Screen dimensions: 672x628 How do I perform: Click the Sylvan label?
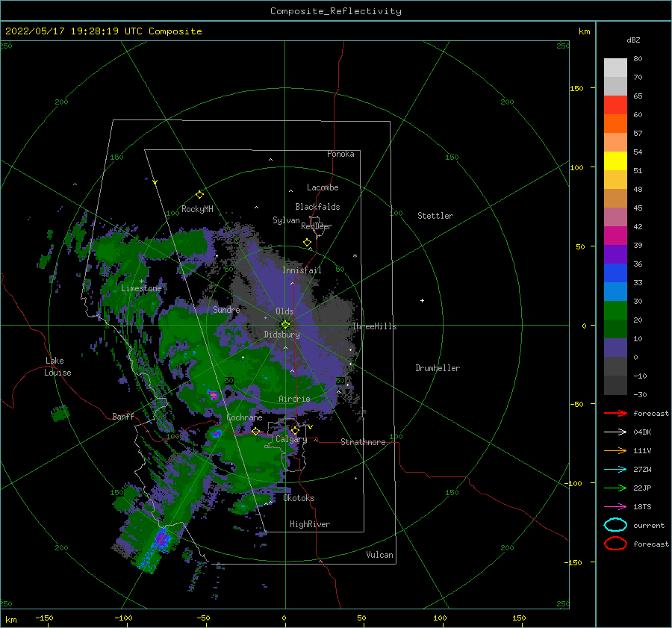(286, 220)
